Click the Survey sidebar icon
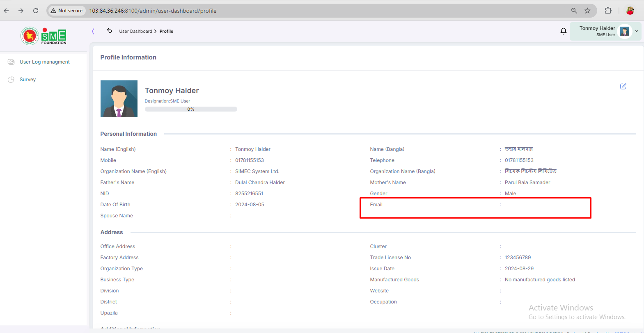644x333 pixels. point(11,80)
